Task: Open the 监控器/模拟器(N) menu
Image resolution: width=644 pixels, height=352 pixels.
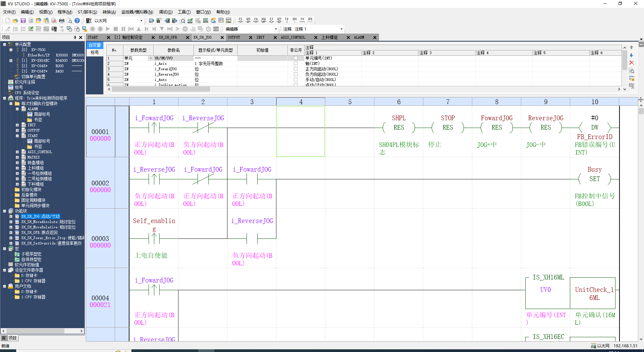Action: tap(137, 12)
